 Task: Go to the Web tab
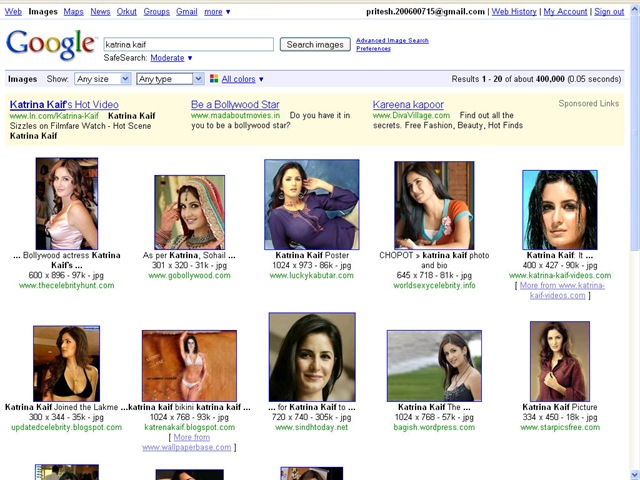tap(13, 12)
